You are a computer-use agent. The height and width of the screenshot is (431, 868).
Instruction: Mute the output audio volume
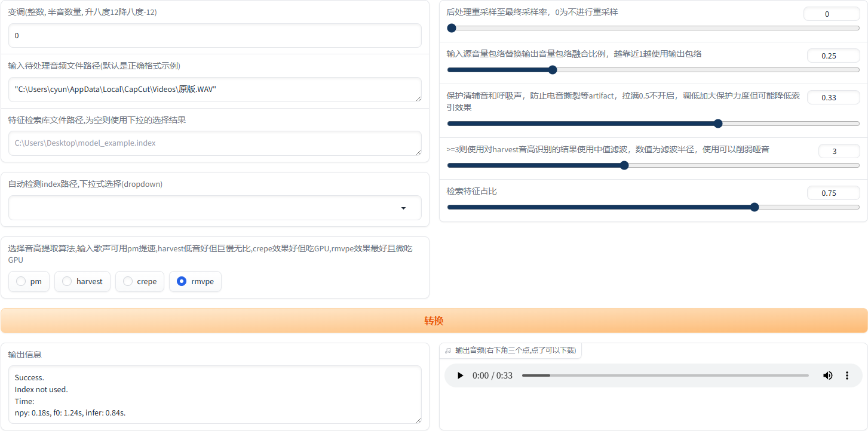(827, 375)
